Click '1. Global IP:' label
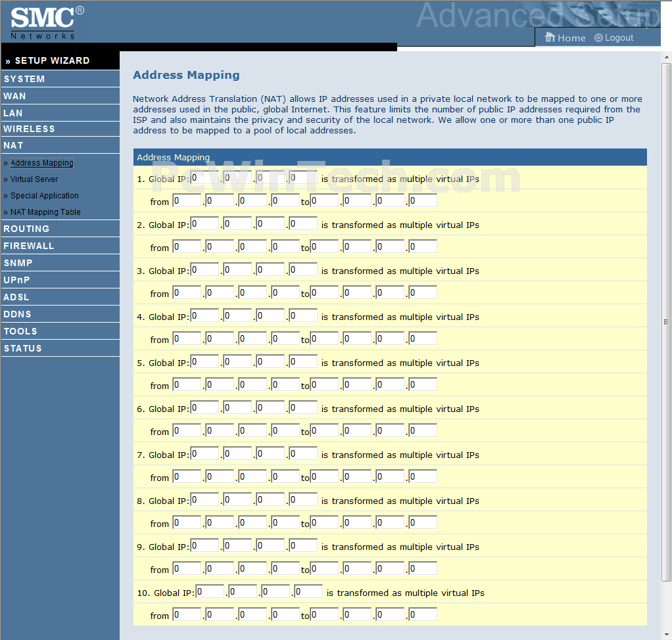Viewport: 672px width, 640px height. pos(163,179)
